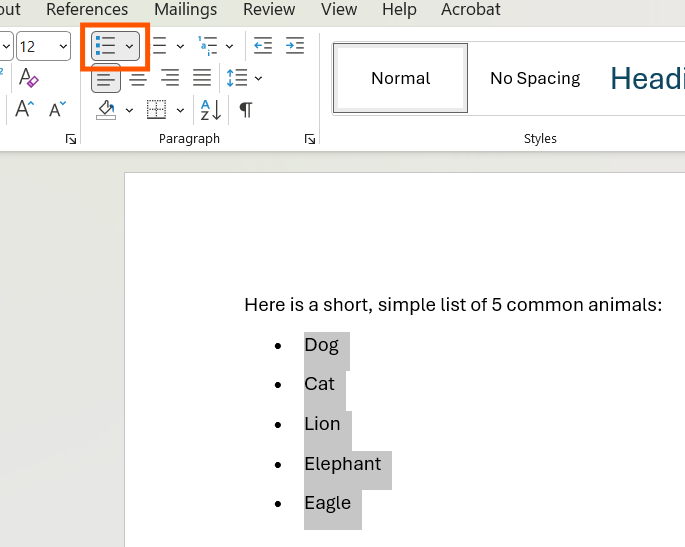Switch to the Acrobat tab
The width and height of the screenshot is (685, 547).
tap(471, 9)
